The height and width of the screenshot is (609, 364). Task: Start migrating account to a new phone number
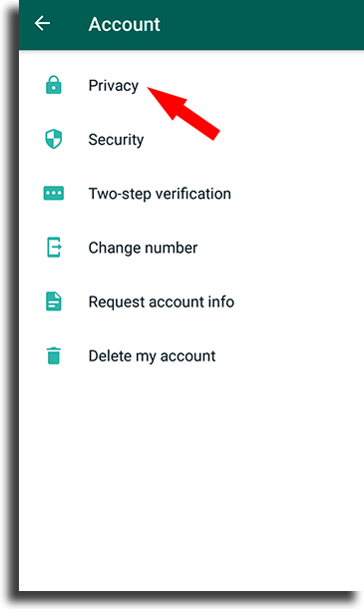[191, 248]
